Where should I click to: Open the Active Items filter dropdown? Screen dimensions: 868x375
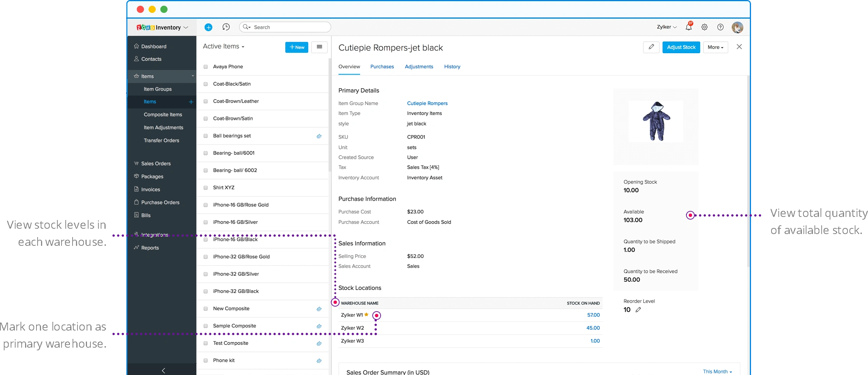click(x=223, y=46)
